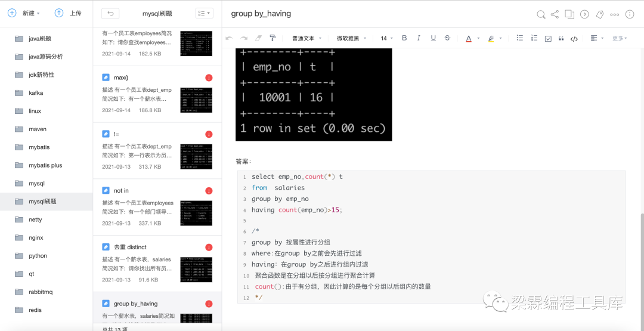Open the linux folder

[47, 111]
